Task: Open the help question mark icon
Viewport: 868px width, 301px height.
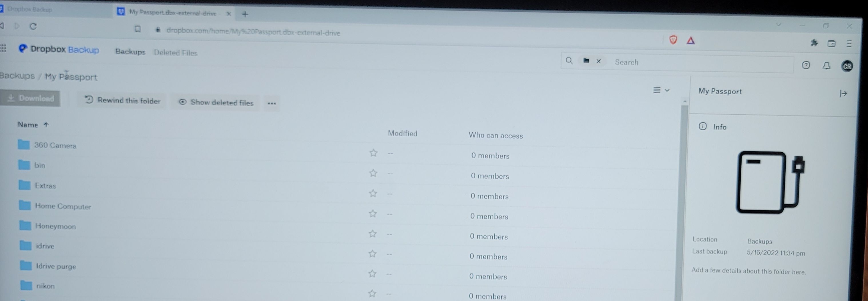Action: pyautogui.click(x=806, y=65)
